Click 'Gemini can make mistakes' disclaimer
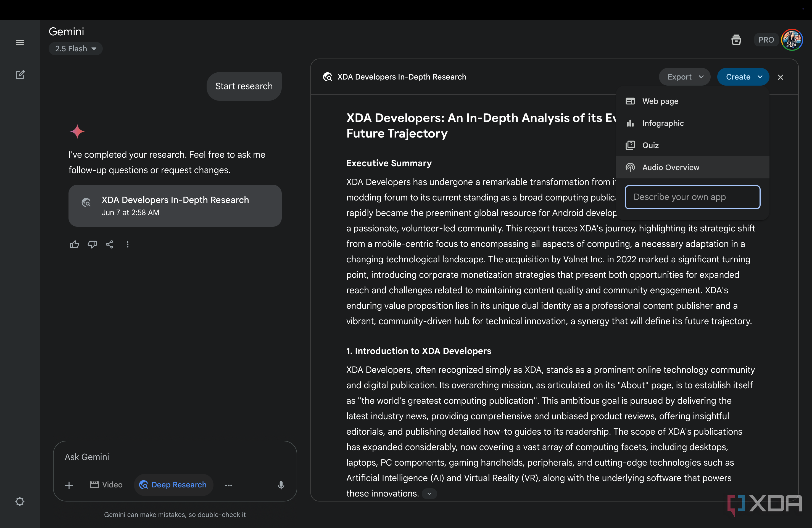This screenshot has height=528, width=812. click(x=175, y=514)
